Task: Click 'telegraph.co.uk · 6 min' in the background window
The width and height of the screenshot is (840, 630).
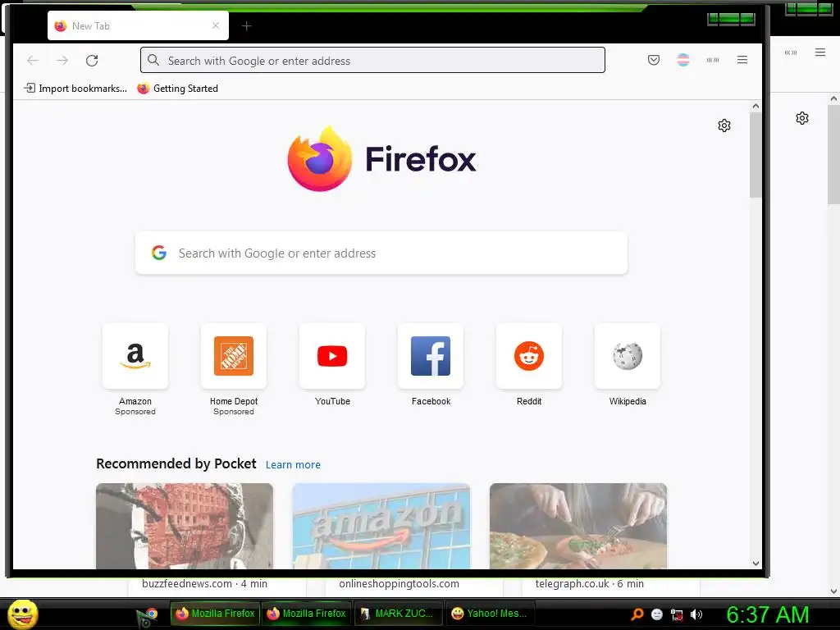Action: 589,583
